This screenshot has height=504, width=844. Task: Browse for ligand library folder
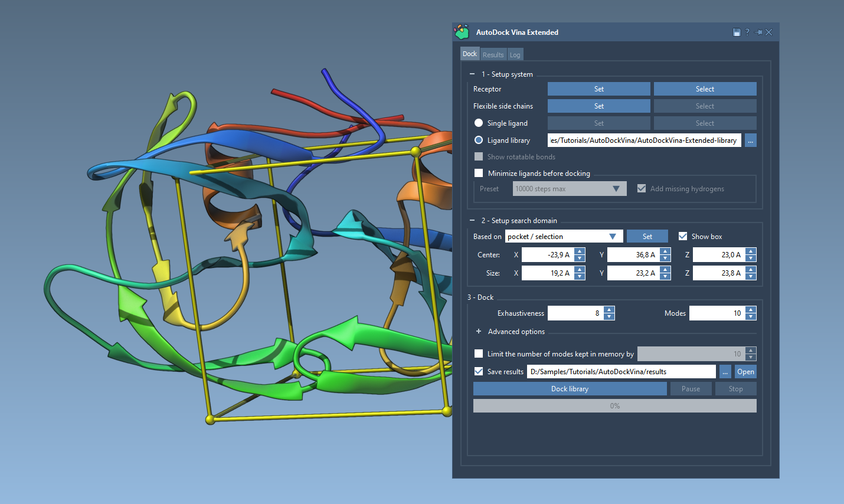(x=750, y=140)
